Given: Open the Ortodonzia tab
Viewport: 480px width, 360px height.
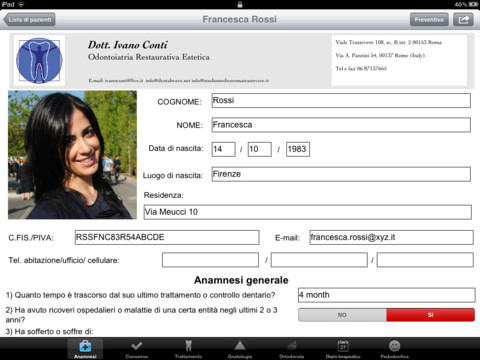Looking at the screenshot, I should pyautogui.click(x=291, y=349).
